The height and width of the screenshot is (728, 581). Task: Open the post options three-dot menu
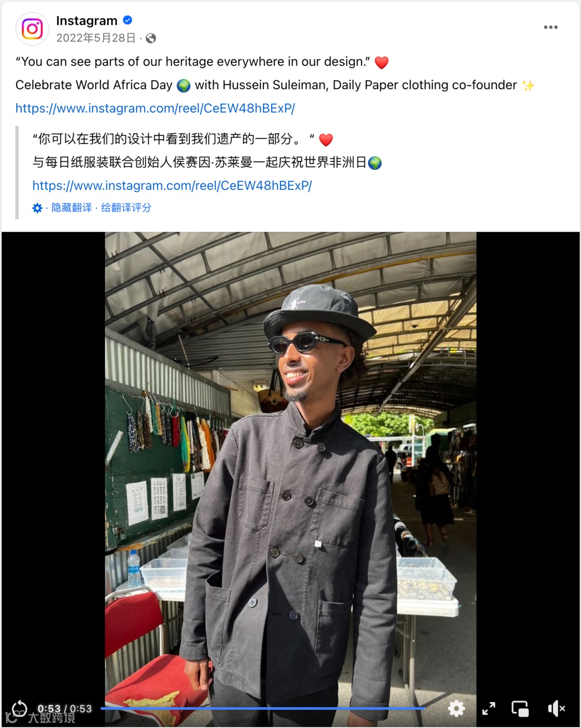pyautogui.click(x=550, y=27)
